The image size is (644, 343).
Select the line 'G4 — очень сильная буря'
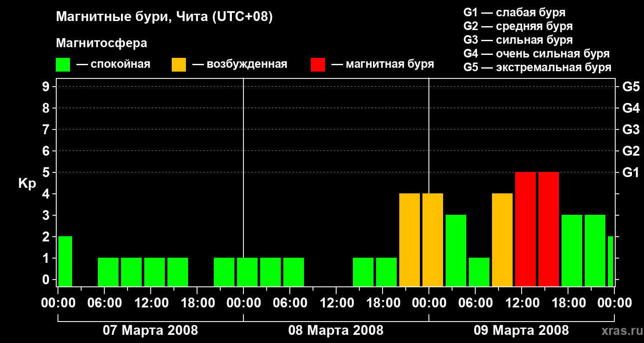(537, 54)
